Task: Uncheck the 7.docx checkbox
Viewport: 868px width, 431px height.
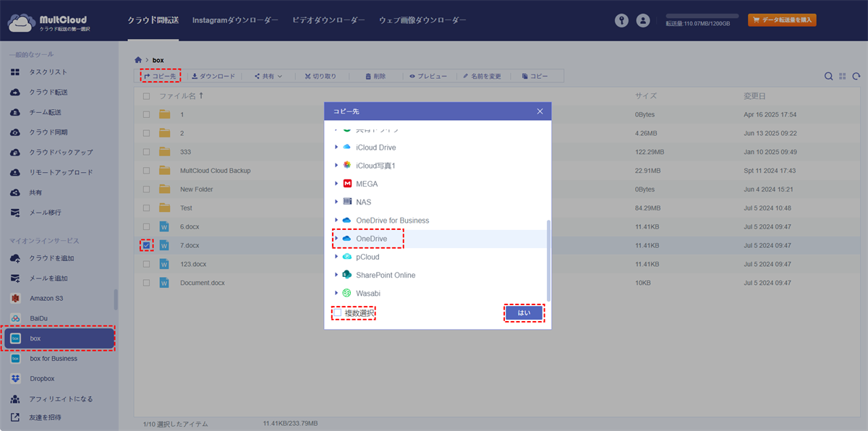Action: (x=147, y=246)
